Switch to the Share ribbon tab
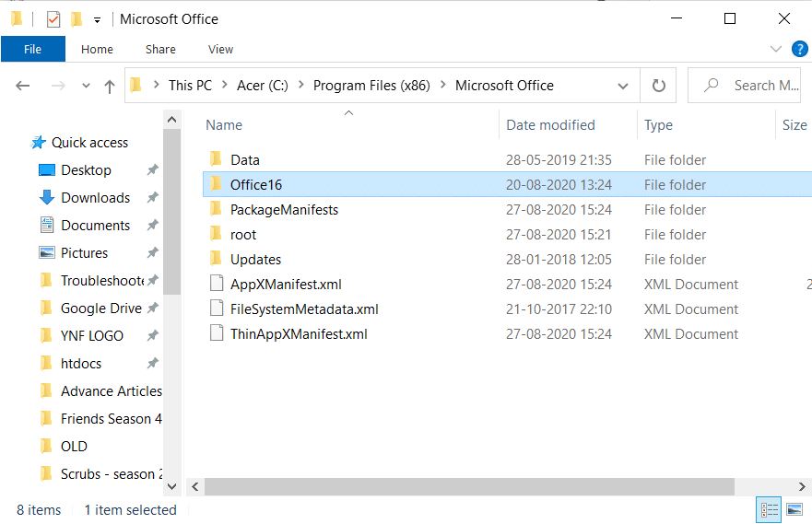812x524 pixels. [160, 49]
